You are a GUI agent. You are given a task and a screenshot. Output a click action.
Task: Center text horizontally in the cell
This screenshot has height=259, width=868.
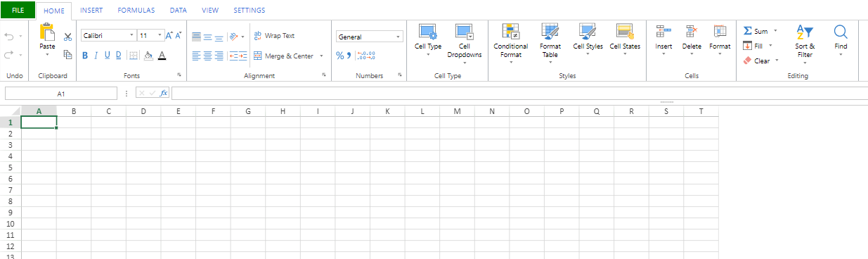click(x=208, y=56)
